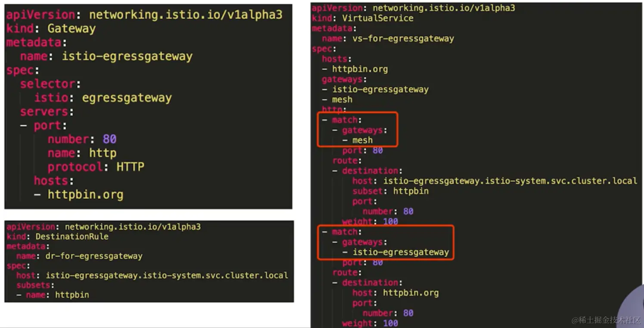Click the 'selector:' key

(x=50, y=84)
